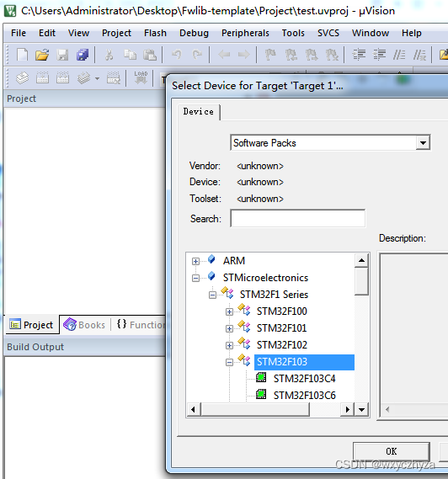
Task: Open the Peripherals menu
Action: click(x=245, y=33)
